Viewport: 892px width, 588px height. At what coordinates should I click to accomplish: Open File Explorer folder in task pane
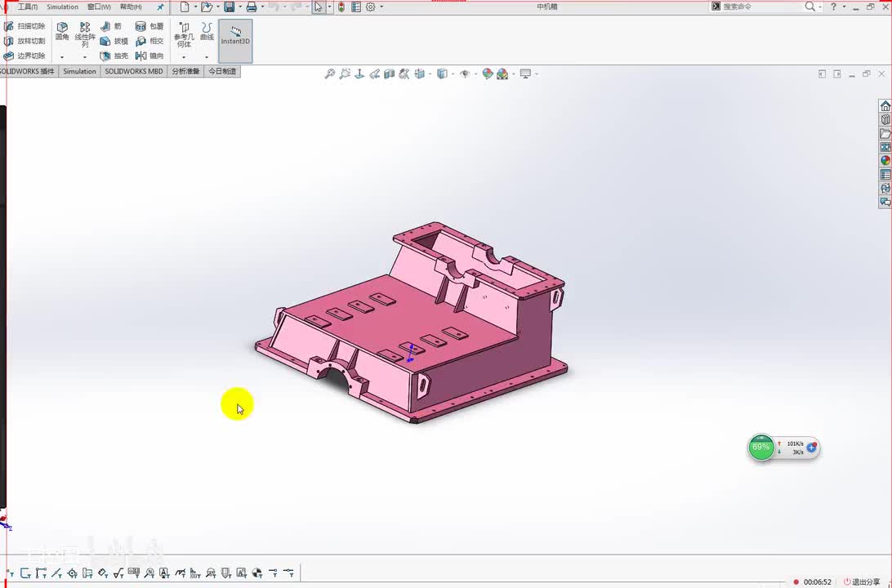tap(885, 133)
